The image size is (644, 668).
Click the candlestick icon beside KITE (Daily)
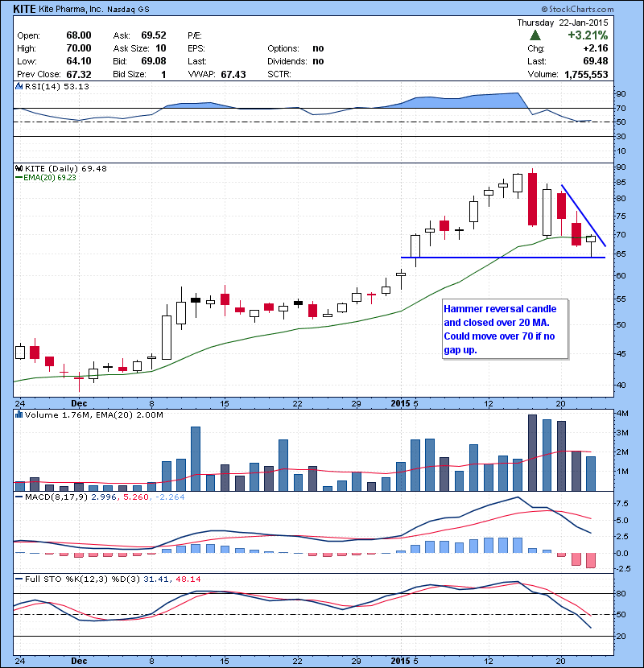point(19,168)
